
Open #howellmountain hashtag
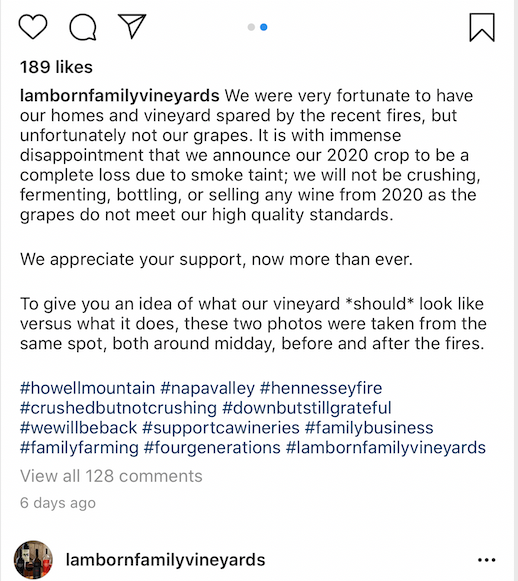[87, 388]
